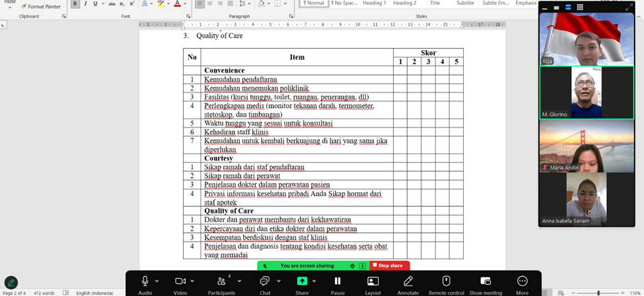Toggle Bold formatting in ribbon
This screenshot has width=644, height=296.
coord(75,3)
